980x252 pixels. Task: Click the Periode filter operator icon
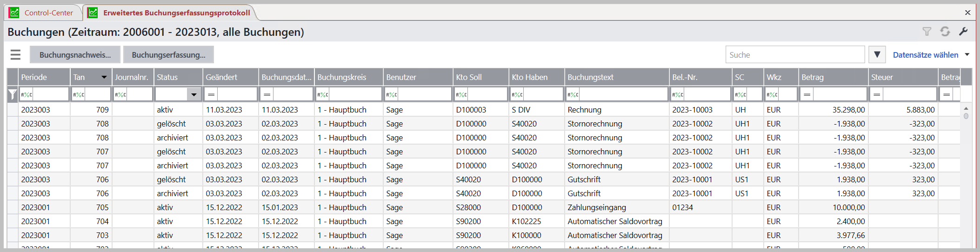[x=27, y=95]
